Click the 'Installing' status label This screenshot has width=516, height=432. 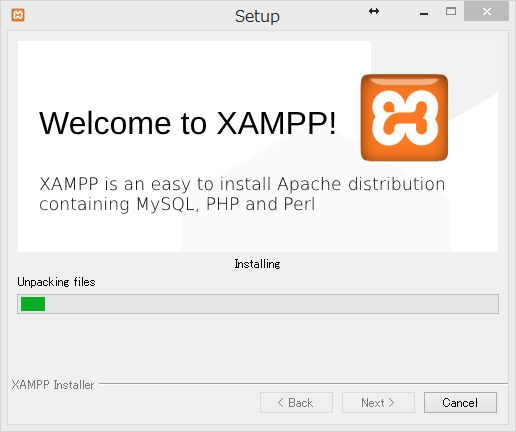[x=257, y=264]
